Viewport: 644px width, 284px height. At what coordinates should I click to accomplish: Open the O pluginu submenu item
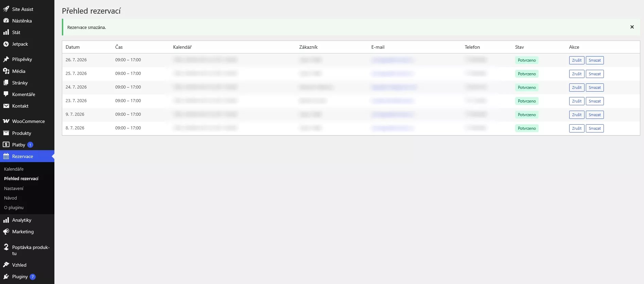point(14,207)
